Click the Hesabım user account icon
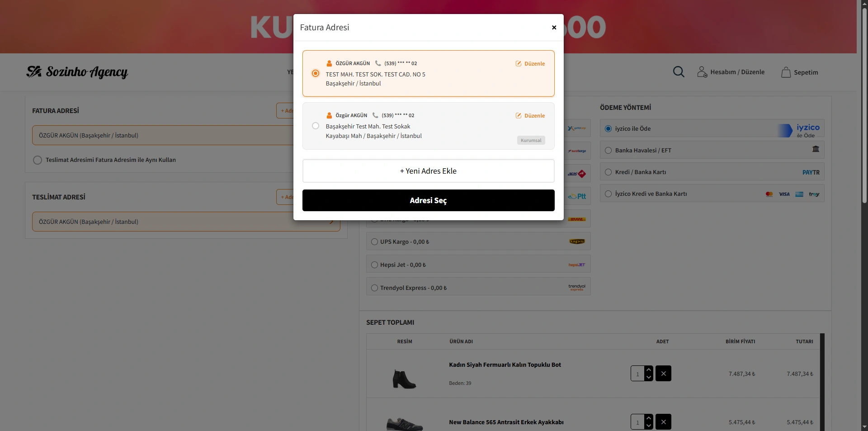868x431 pixels. (702, 72)
